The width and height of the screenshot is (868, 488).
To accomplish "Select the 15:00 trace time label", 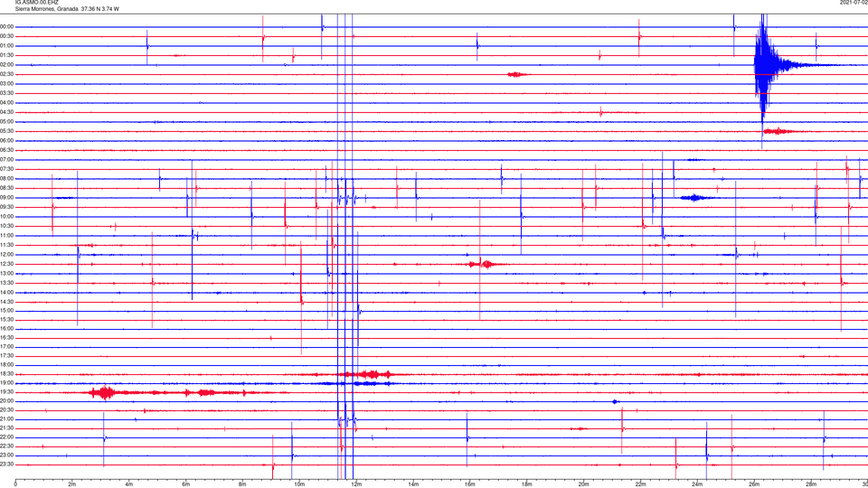I will tap(7, 311).
